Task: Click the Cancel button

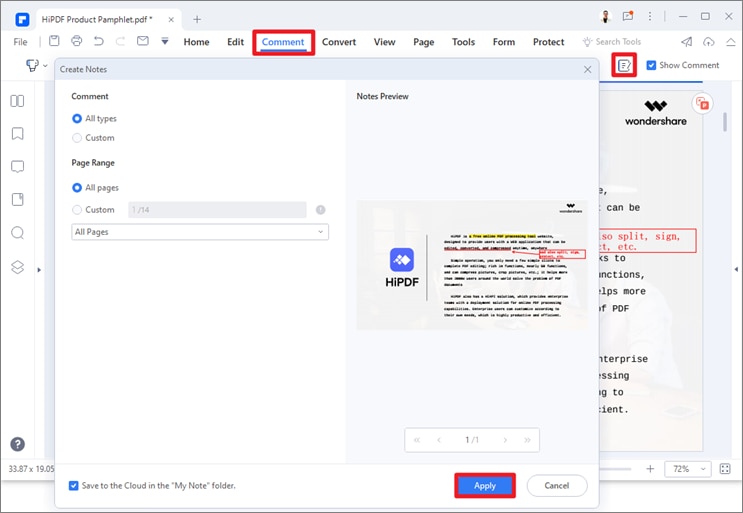Action: pos(557,486)
